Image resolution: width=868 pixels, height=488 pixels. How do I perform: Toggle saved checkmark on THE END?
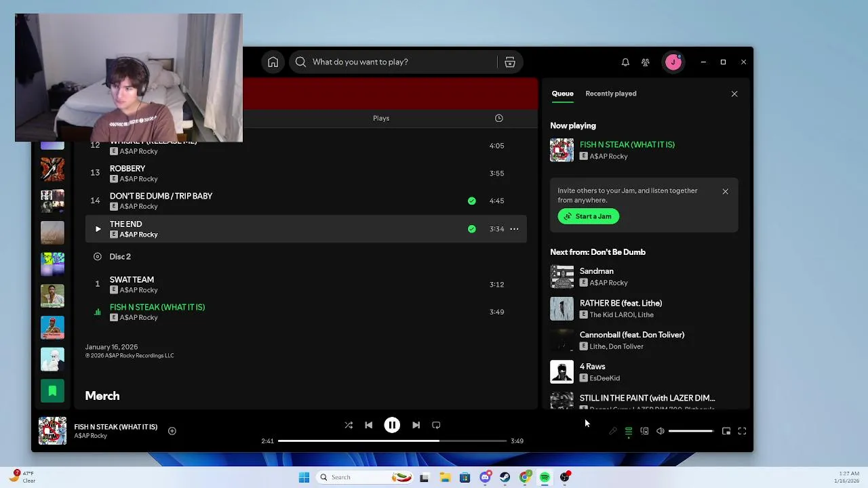(471, 229)
